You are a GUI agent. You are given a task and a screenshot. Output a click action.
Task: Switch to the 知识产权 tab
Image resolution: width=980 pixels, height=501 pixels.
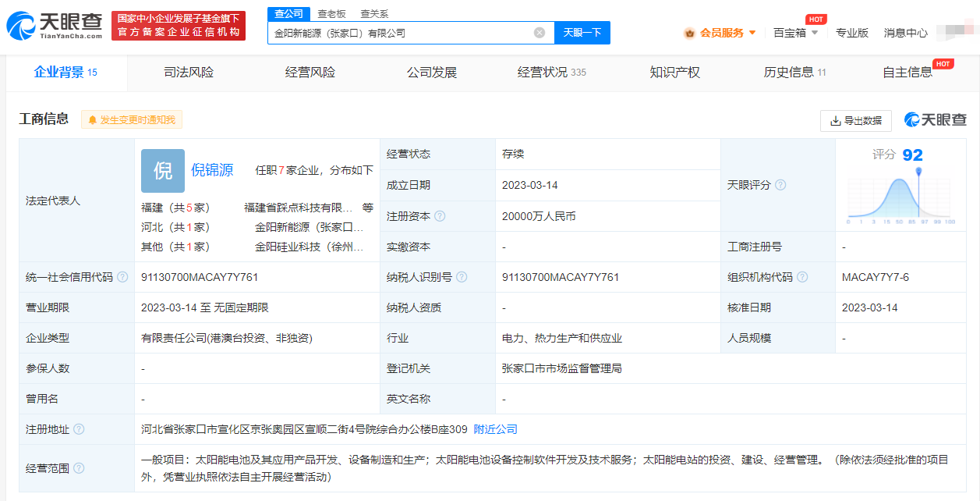(675, 73)
